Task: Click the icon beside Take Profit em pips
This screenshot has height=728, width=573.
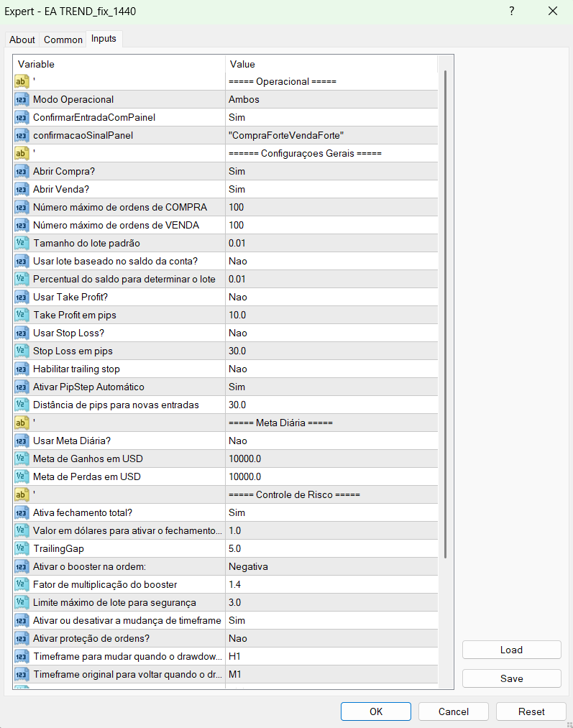Action: point(22,315)
